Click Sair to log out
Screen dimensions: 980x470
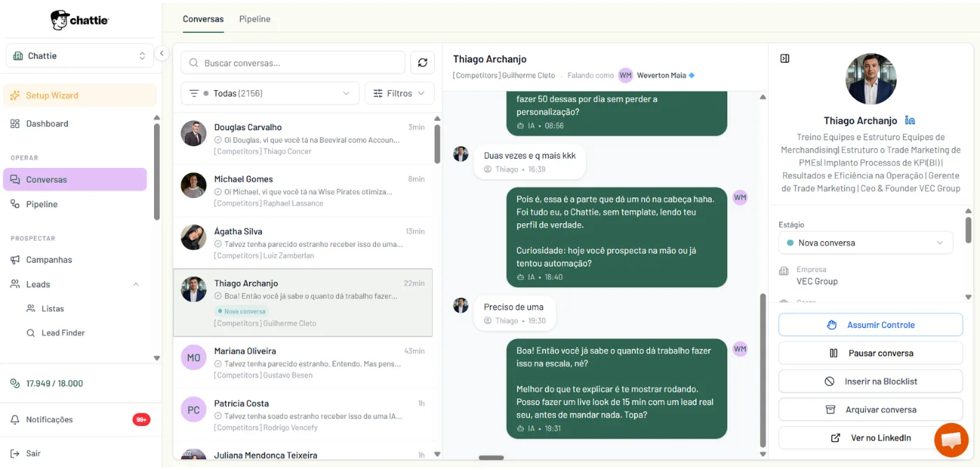[27, 453]
